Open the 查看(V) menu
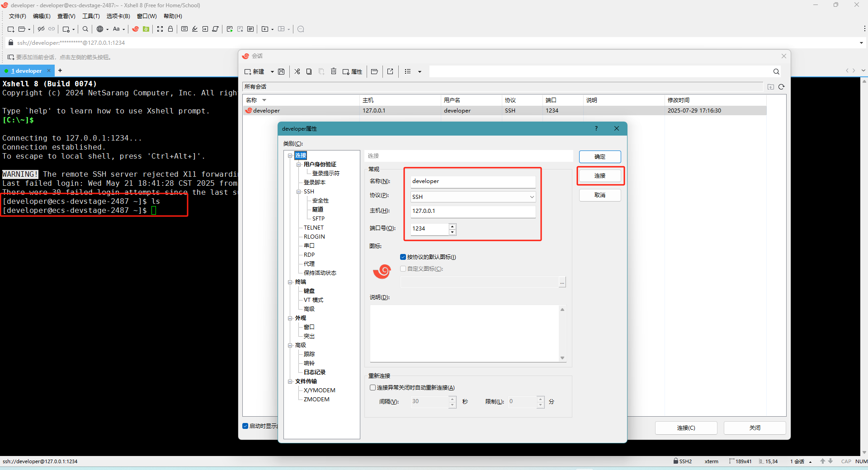 tap(66, 16)
